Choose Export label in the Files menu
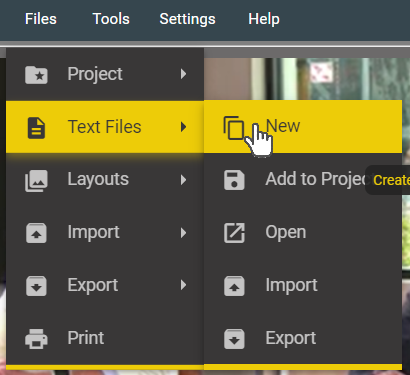Screen dimensions: 410x375 93,285
